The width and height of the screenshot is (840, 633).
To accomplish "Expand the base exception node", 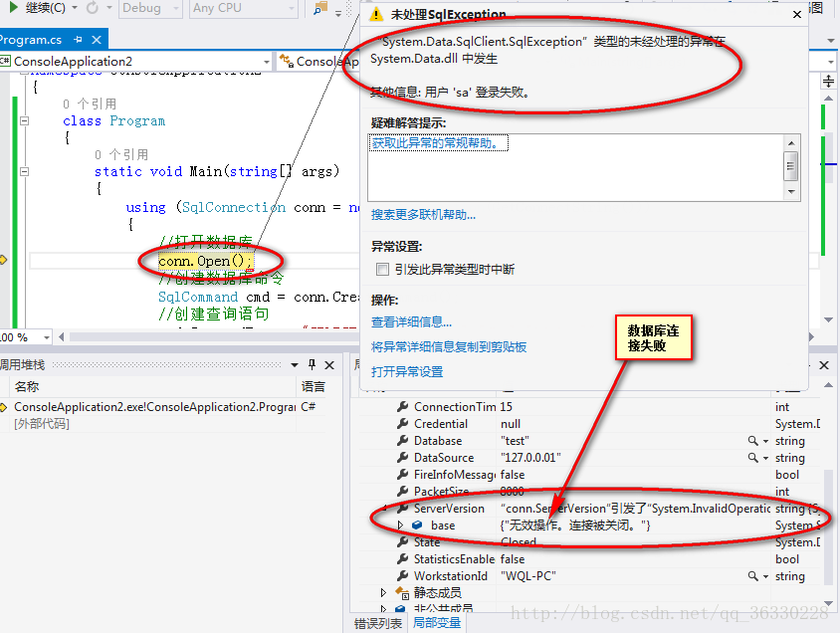I will [400, 526].
